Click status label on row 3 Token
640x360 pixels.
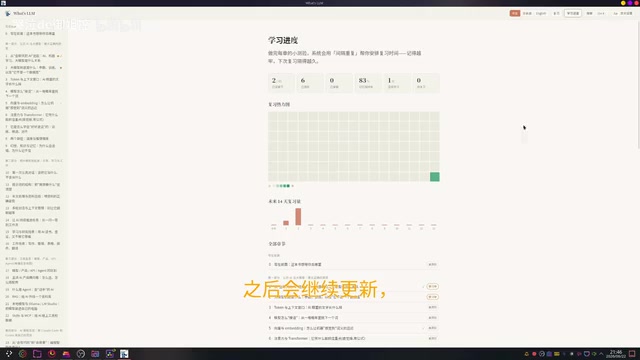(x=433, y=307)
